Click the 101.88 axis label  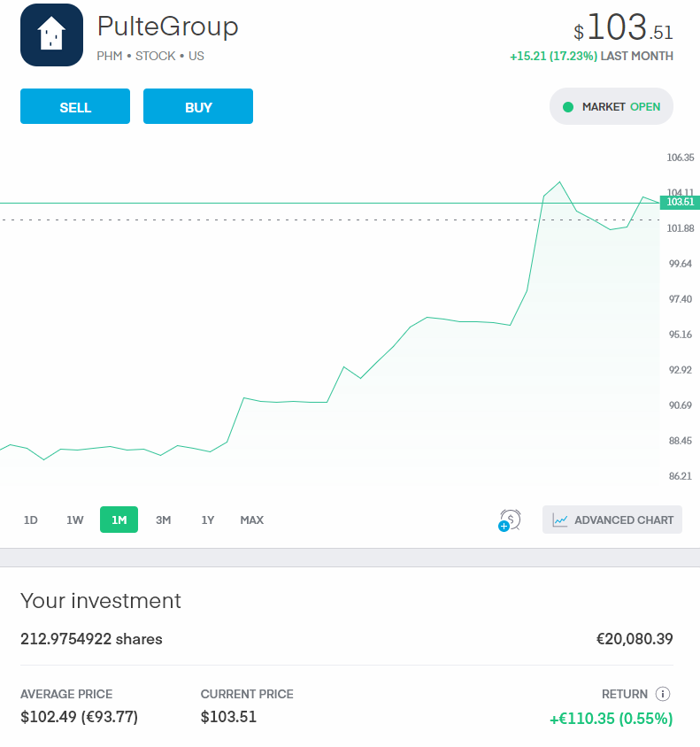[x=680, y=228]
